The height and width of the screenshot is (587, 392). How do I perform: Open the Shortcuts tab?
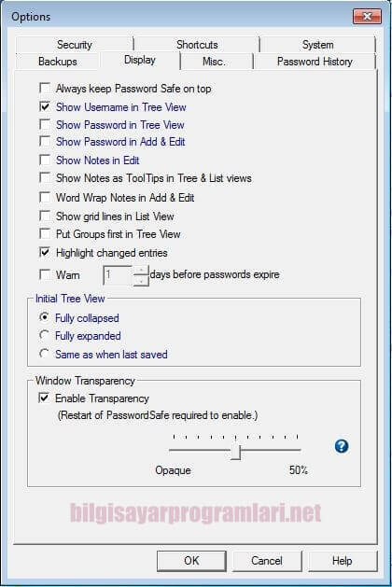coord(197,45)
